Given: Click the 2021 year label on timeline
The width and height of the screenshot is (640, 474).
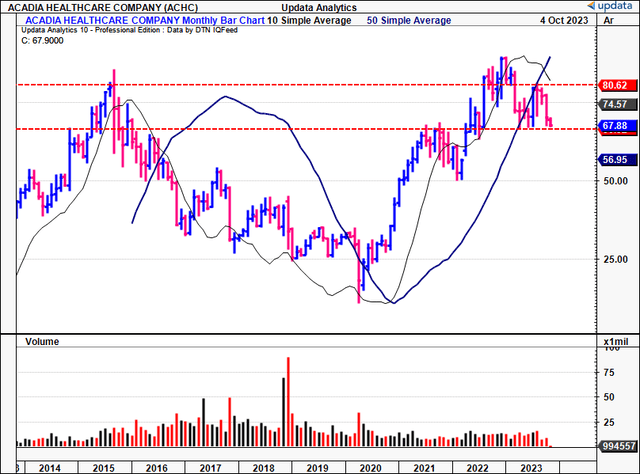Looking at the screenshot, I should [x=424, y=468].
